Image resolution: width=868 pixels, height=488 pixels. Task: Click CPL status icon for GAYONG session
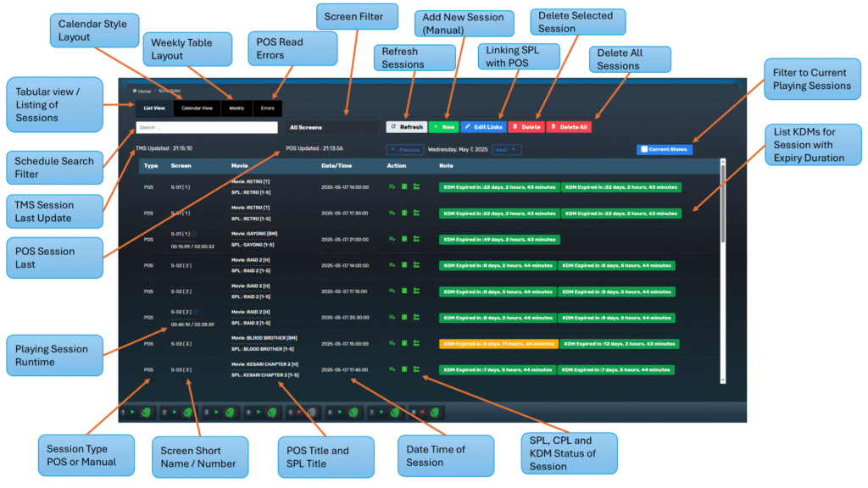pos(404,240)
